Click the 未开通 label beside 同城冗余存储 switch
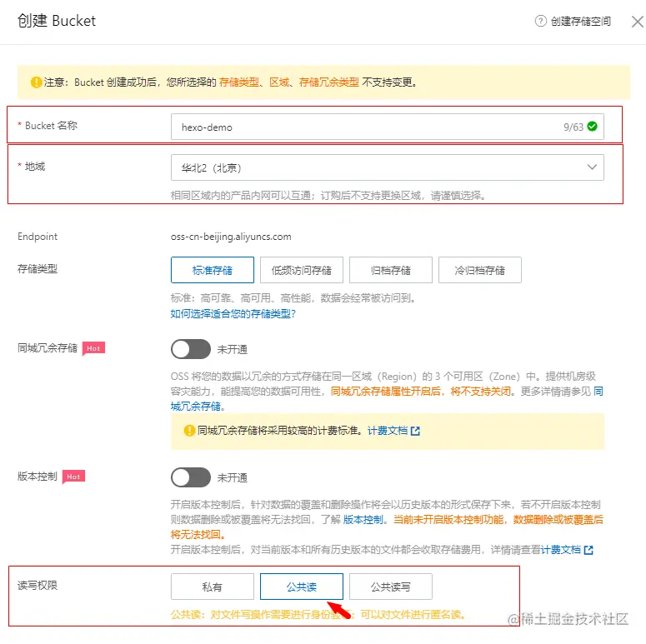The width and height of the screenshot is (646, 644). tap(233, 350)
